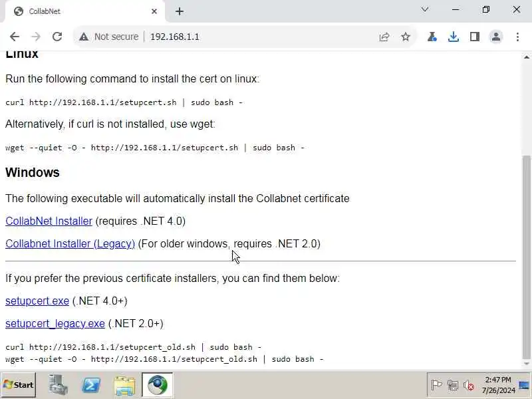Screen dimensions: 532x399
Task: Click Show desktop button at taskbar end
Action: [x=524, y=385]
